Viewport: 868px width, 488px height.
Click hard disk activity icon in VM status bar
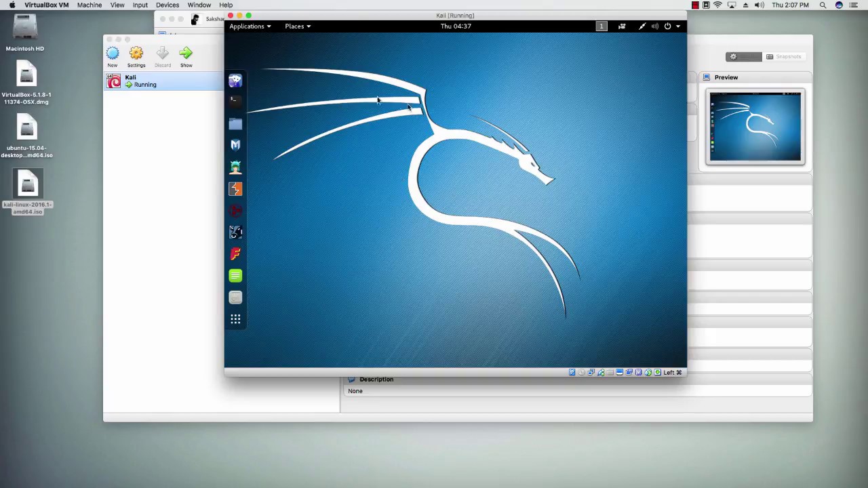click(x=572, y=372)
